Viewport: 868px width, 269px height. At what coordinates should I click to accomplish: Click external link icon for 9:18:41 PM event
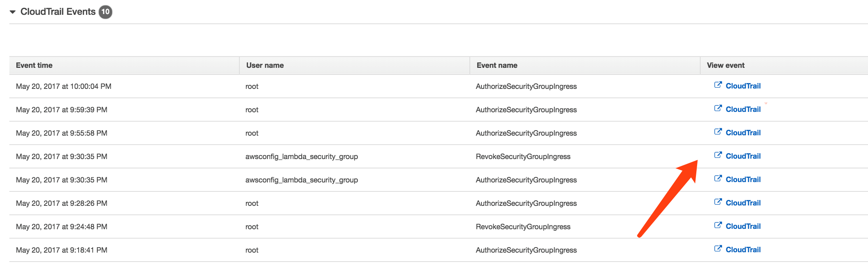coord(718,249)
